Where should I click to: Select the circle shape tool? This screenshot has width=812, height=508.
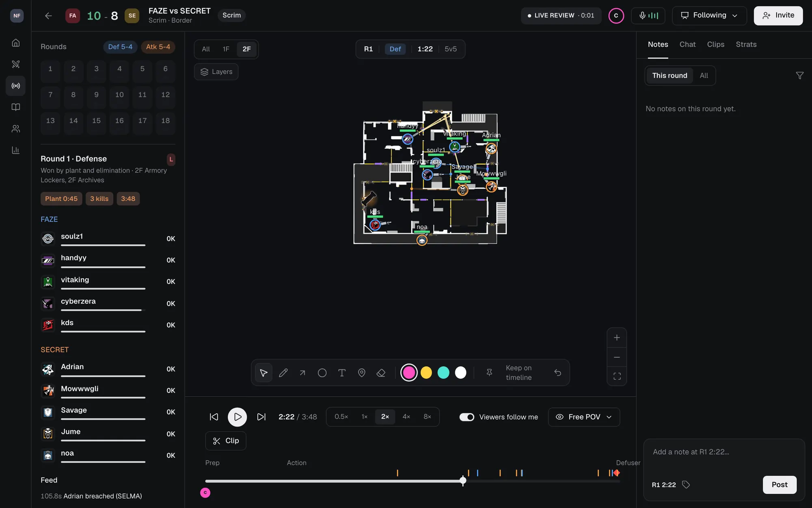pos(322,373)
